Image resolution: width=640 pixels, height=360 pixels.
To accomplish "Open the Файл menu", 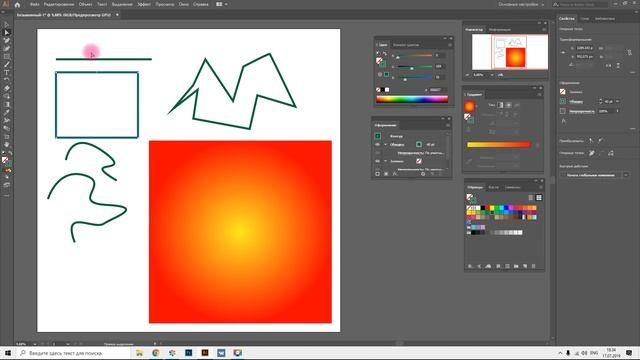I will coord(34,4).
